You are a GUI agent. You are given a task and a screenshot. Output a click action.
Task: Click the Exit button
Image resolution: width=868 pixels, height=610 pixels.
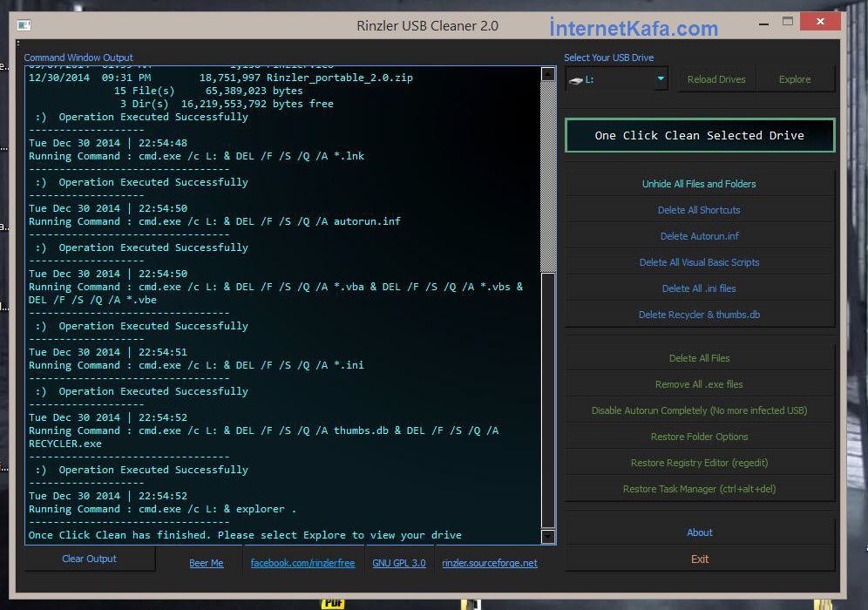click(x=699, y=559)
